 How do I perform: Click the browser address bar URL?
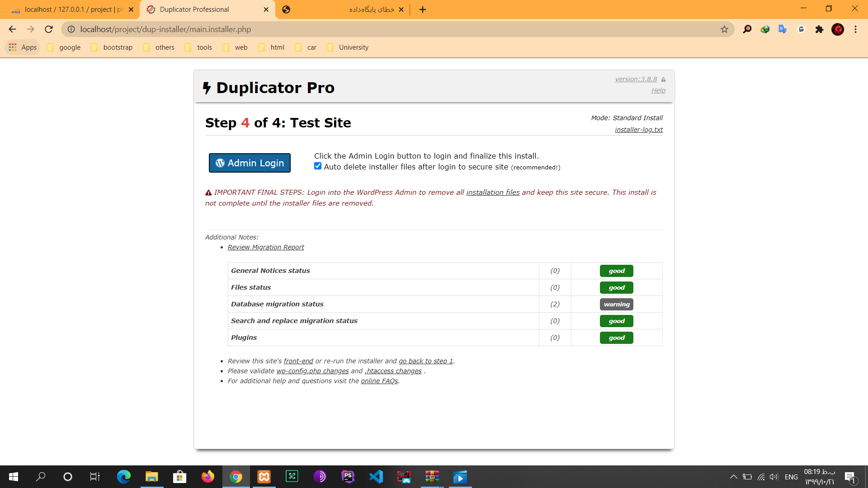pyautogui.click(x=165, y=29)
